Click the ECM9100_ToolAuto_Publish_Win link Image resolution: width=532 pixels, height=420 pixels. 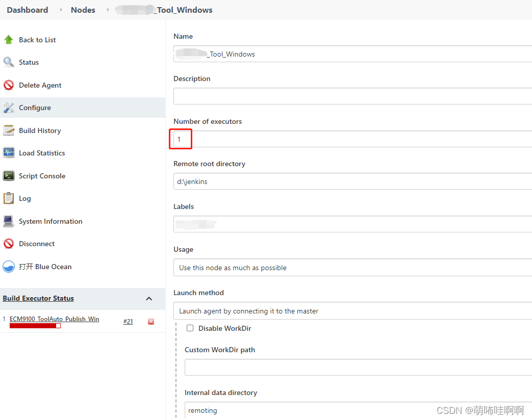[54, 319]
